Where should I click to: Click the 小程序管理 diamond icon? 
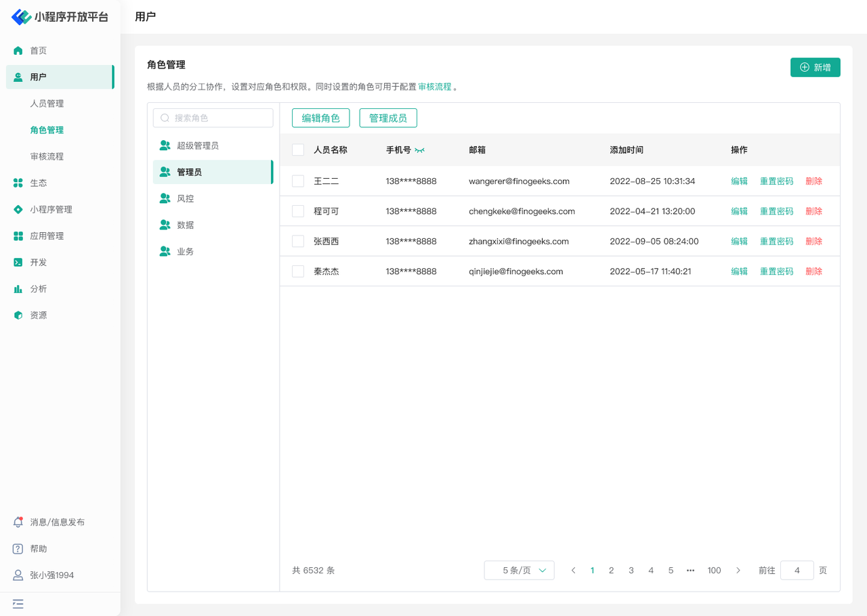(18, 210)
